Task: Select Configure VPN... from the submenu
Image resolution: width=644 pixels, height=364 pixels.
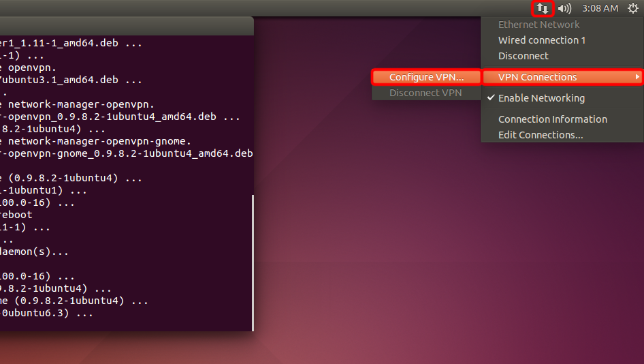Action: click(426, 77)
